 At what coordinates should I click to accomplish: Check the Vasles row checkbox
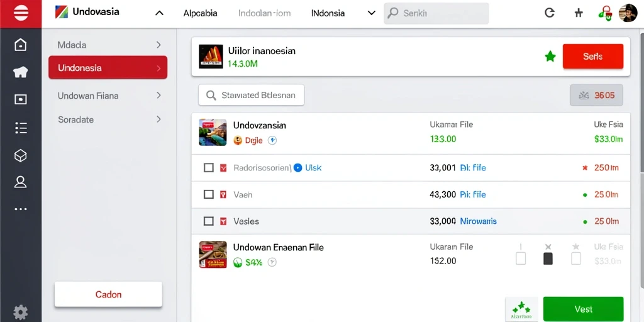tap(209, 221)
